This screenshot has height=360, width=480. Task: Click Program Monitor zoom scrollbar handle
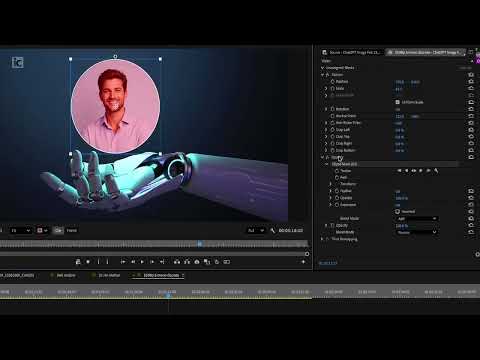tap(307, 254)
